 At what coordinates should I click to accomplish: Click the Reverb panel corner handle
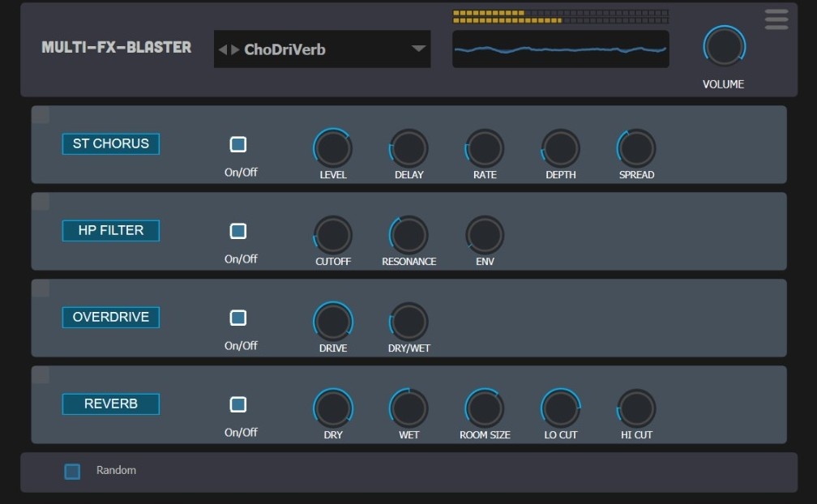[x=41, y=375]
